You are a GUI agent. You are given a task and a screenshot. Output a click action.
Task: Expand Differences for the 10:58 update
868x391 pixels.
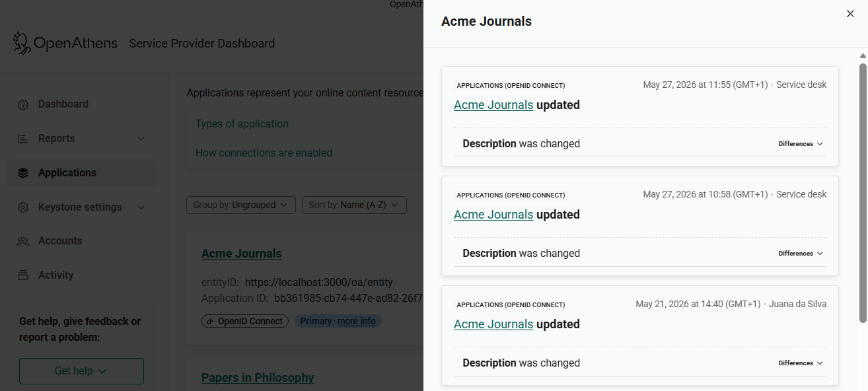pyautogui.click(x=801, y=254)
